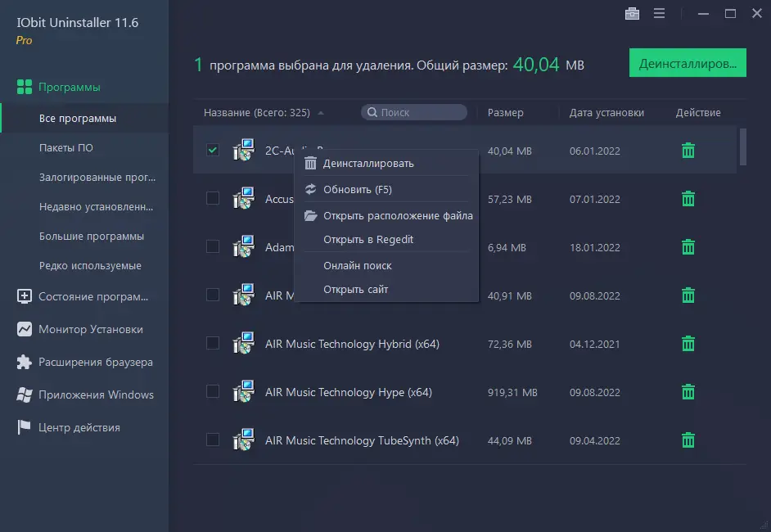Switch to the Пакеты ПО category

click(x=65, y=149)
